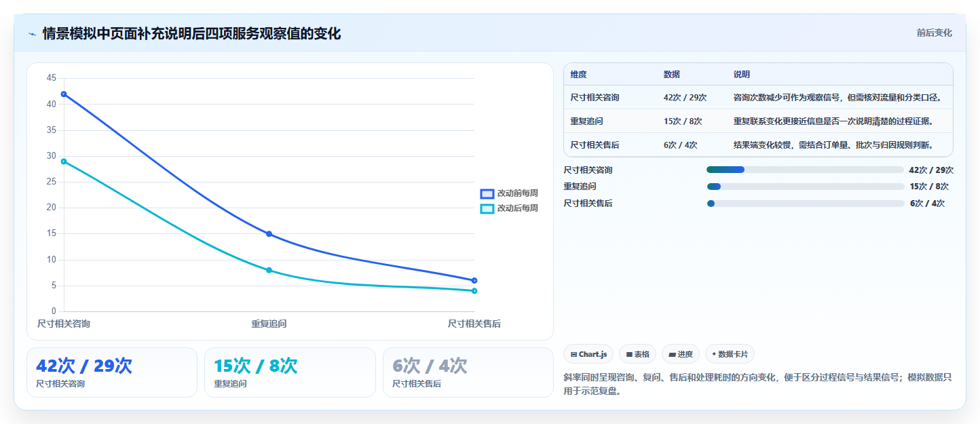Viewport: 980px width, 424px height.
Task: Click the 尺寸相关咨询 x-axis label
Action: (x=64, y=324)
